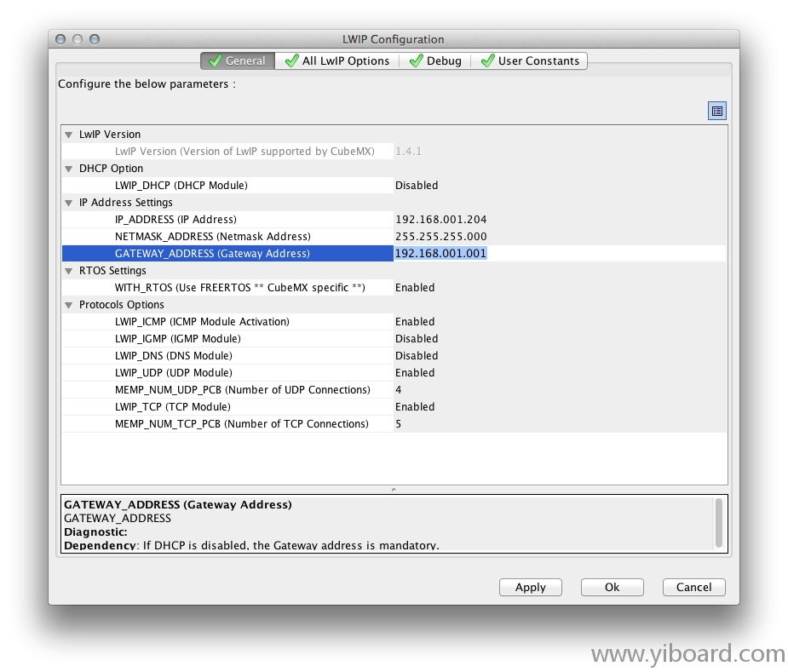Click the red close window button

coord(60,39)
